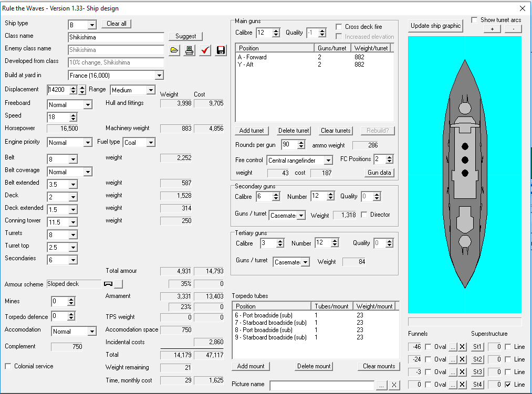Click the Position column header in Main guns

[275, 48]
